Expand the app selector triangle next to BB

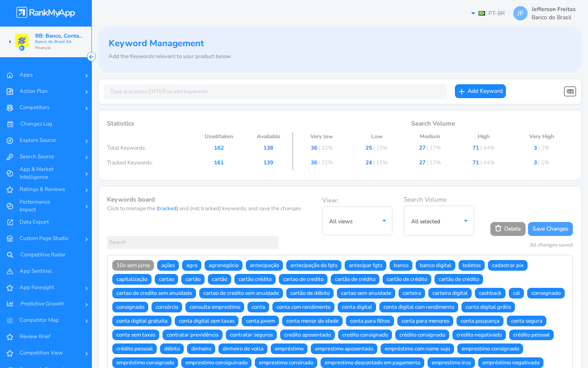click(x=10, y=42)
